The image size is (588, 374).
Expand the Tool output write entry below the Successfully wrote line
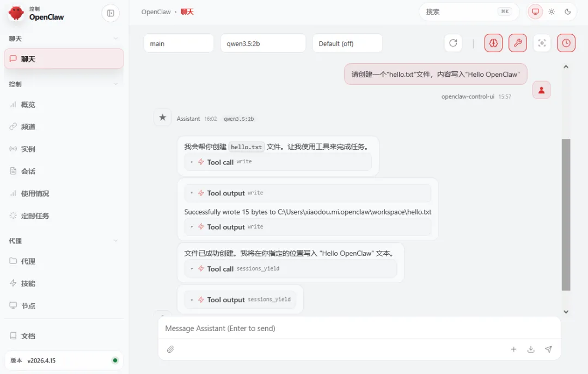coord(308,227)
